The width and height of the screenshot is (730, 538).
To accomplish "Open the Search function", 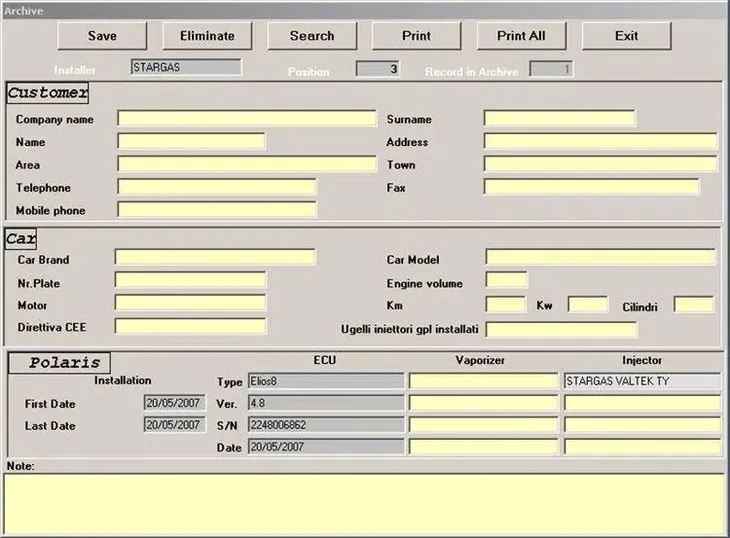I will point(312,36).
